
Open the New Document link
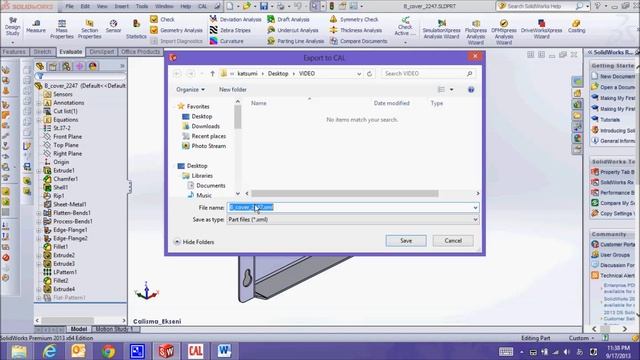613,76
